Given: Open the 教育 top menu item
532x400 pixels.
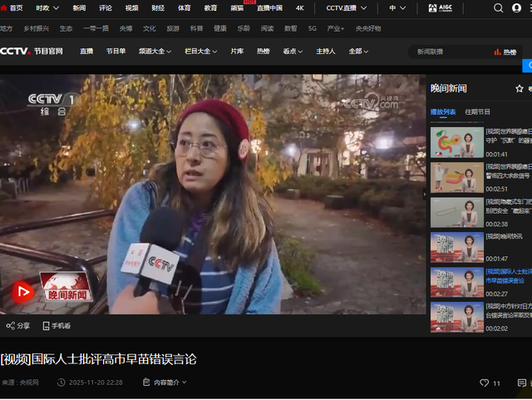Looking at the screenshot, I should coord(210,7).
